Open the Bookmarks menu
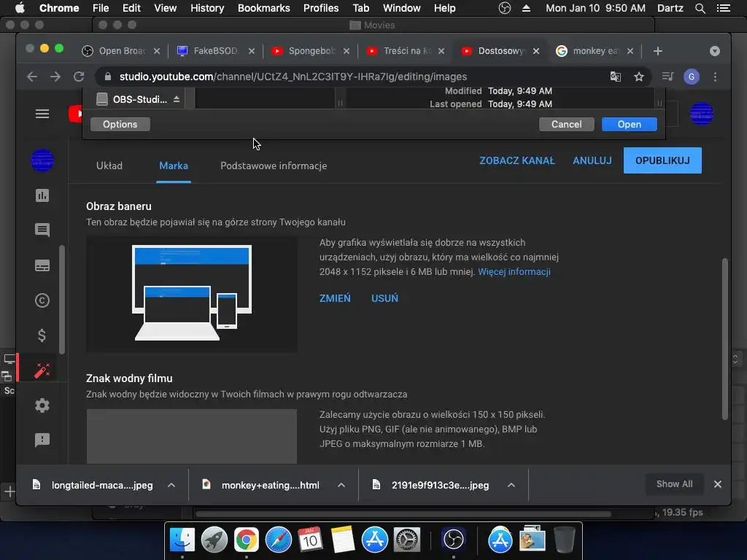Image resolution: width=747 pixels, height=560 pixels. tap(264, 8)
